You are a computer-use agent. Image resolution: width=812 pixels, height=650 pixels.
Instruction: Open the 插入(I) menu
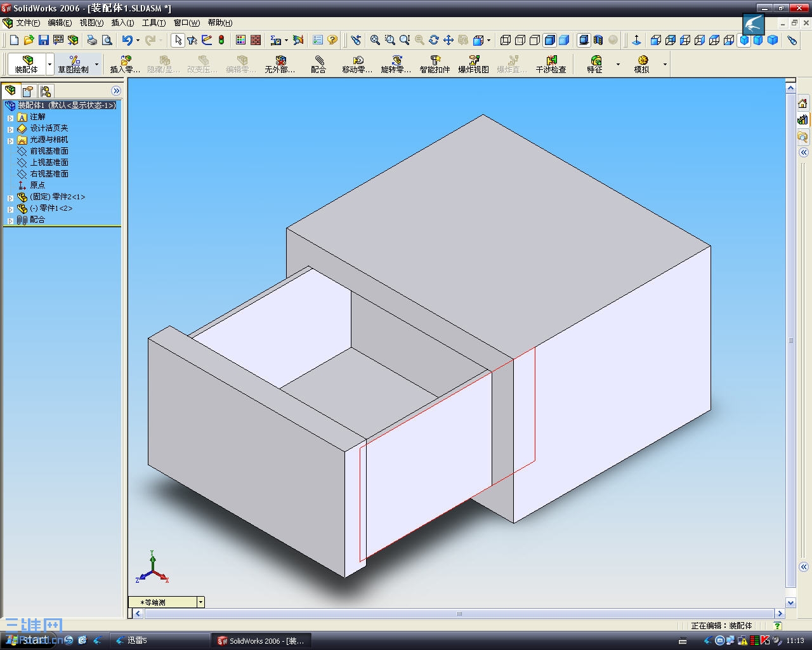tap(122, 23)
